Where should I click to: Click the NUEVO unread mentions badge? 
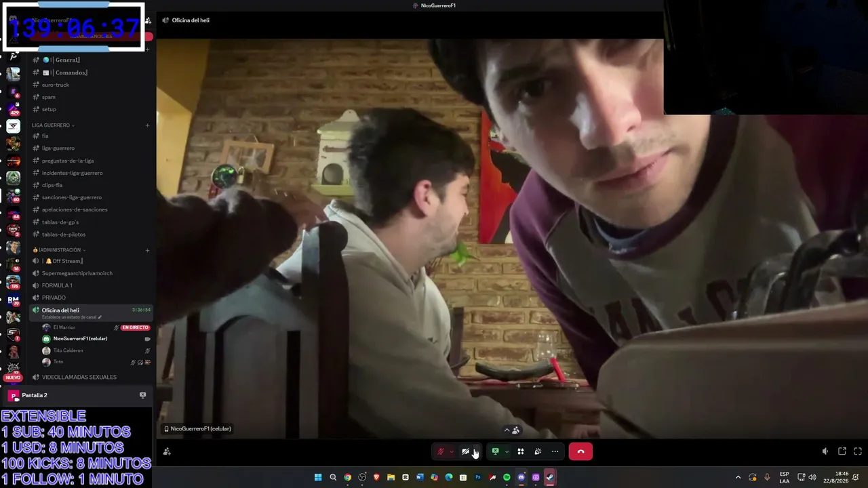point(12,378)
